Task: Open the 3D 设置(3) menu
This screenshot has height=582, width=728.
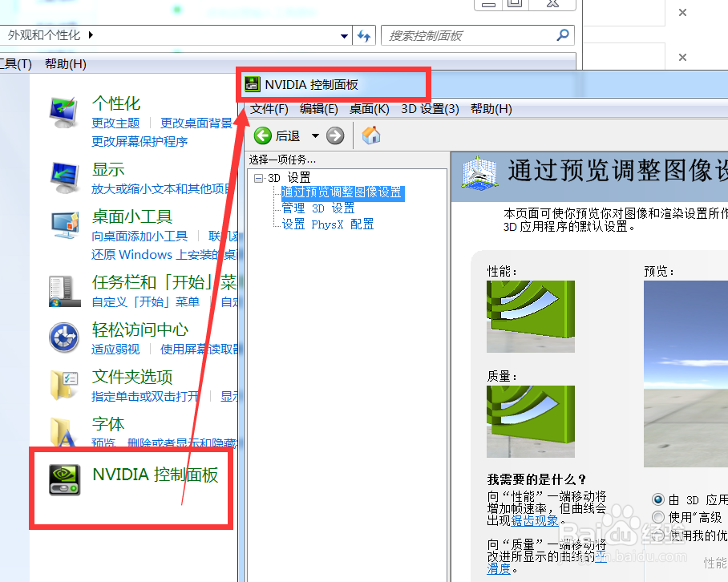Action: coord(430,109)
